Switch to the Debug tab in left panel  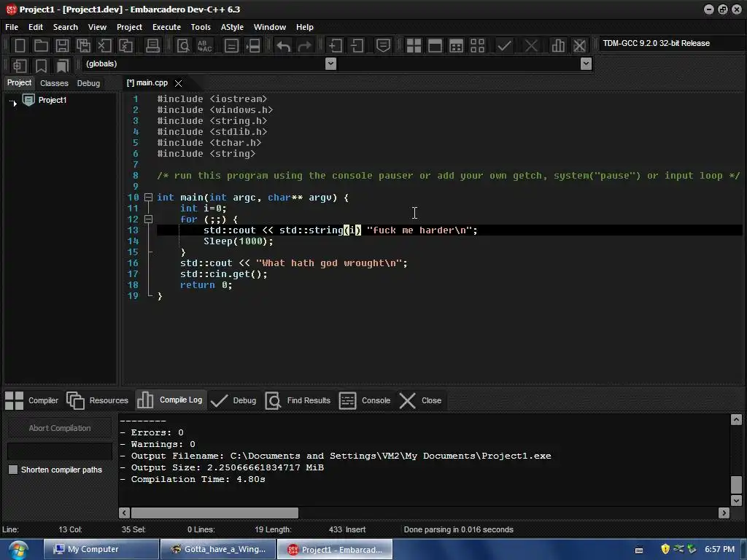pyautogui.click(x=88, y=83)
